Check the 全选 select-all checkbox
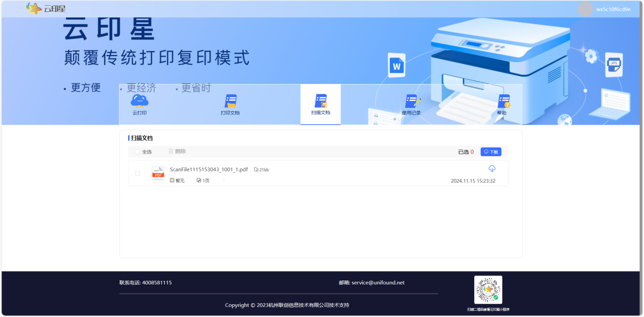The image size is (644, 317). (x=137, y=152)
